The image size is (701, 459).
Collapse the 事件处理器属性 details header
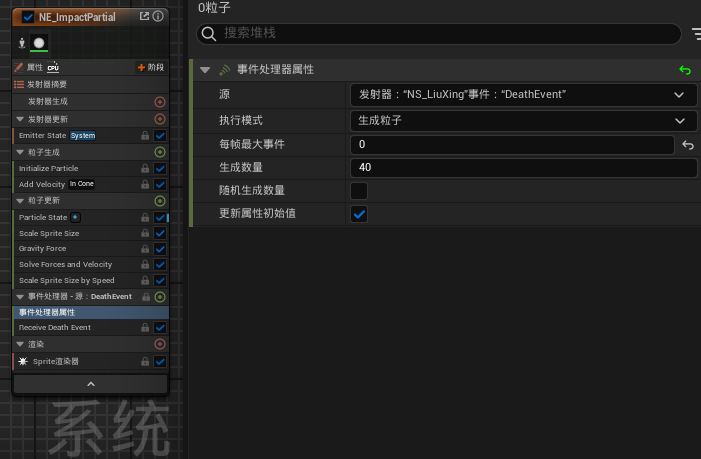(205, 70)
